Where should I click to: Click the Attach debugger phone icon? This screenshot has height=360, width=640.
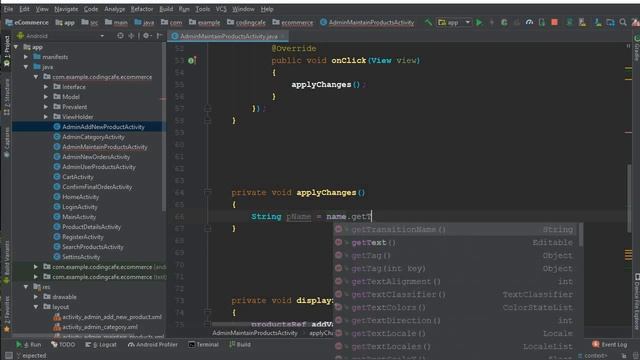point(542,22)
